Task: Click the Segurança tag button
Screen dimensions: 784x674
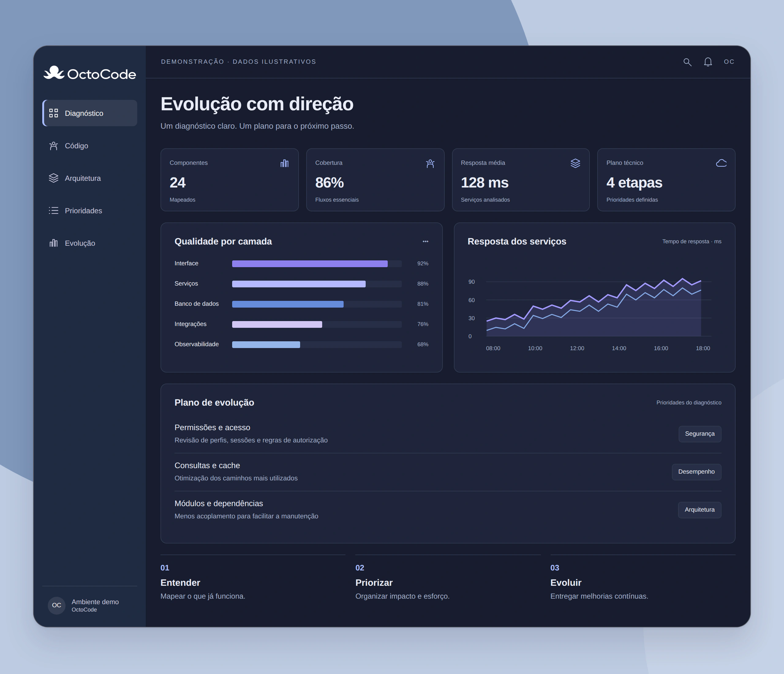Action: point(699,434)
